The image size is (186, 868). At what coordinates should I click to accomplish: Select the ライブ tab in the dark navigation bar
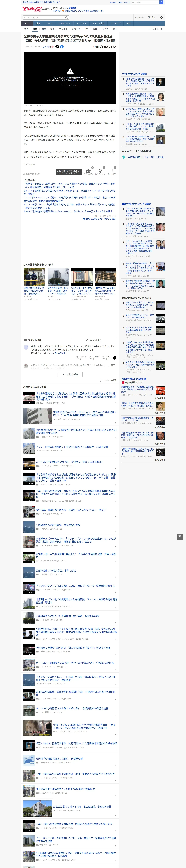(x=49, y=23)
